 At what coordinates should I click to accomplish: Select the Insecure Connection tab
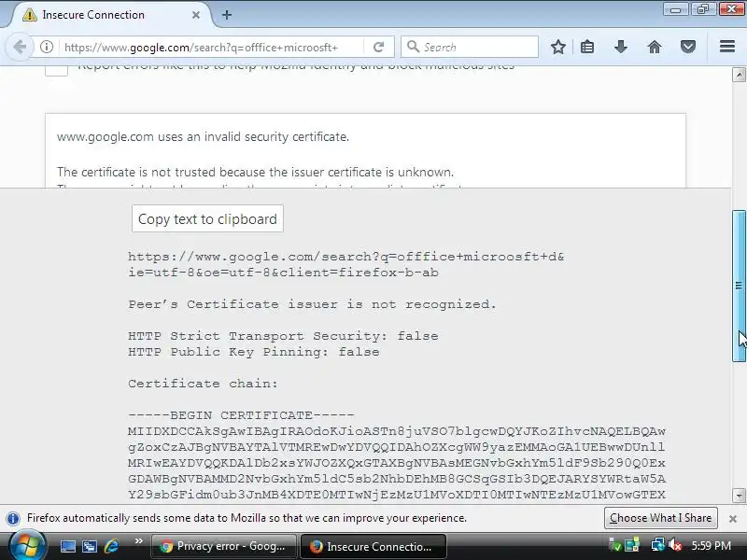(111, 15)
